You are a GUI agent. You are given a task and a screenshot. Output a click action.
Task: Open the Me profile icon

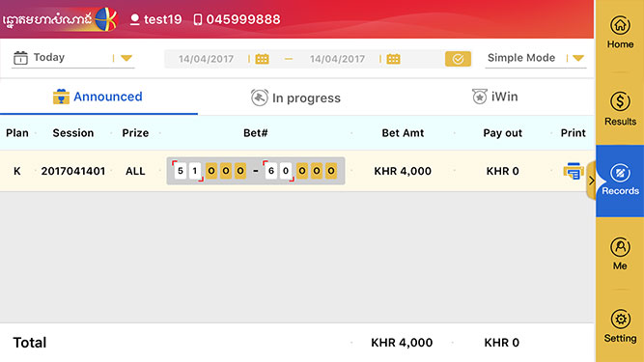point(620,247)
